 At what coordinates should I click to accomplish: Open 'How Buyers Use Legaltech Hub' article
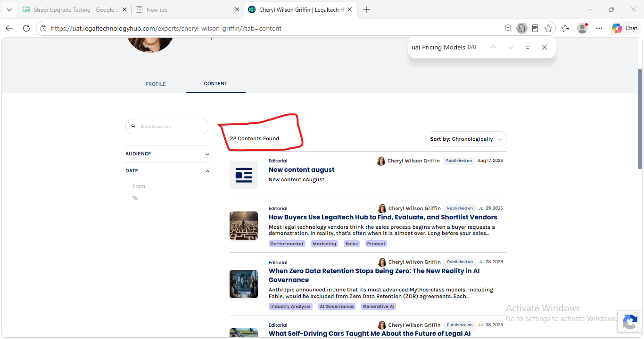(383, 217)
